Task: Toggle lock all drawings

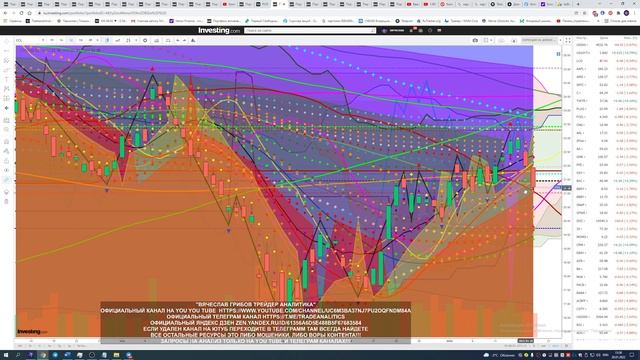Action: tap(6, 160)
